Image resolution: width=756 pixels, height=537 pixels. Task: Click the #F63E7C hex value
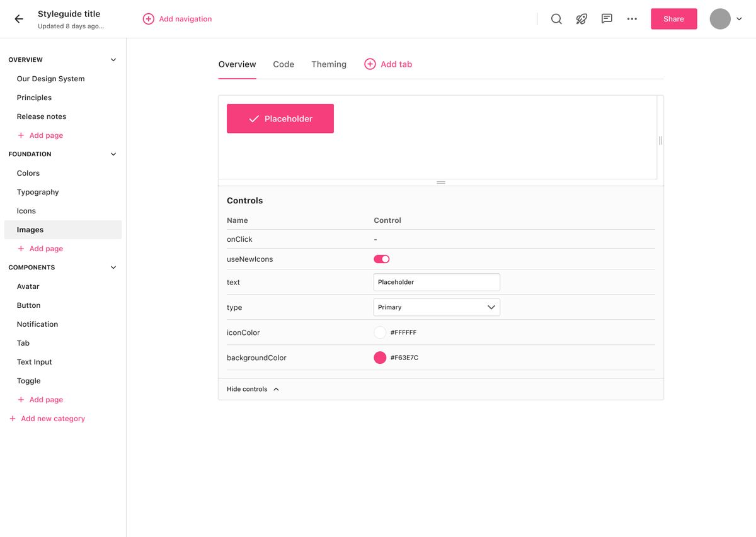pos(404,358)
